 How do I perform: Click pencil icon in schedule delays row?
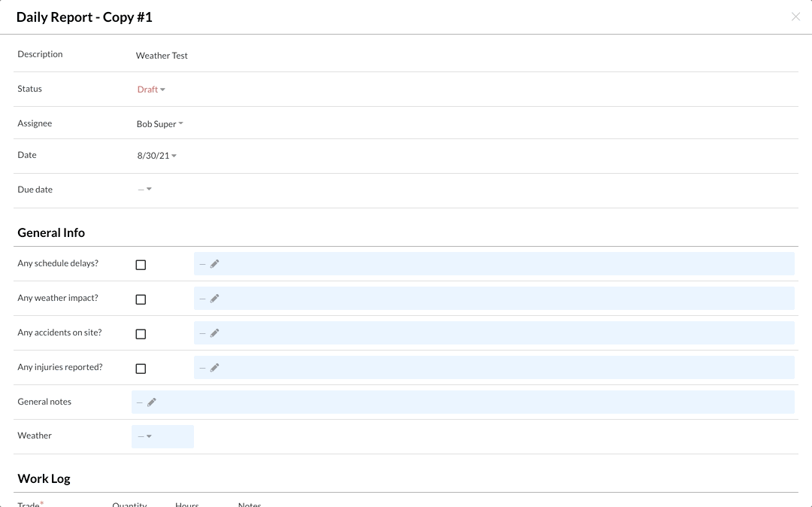(x=214, y=264)
